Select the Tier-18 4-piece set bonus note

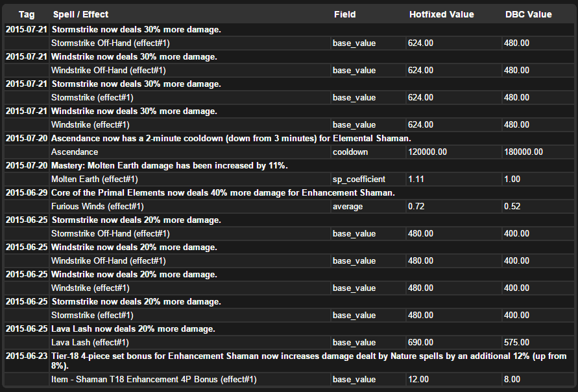click(309, 361)
